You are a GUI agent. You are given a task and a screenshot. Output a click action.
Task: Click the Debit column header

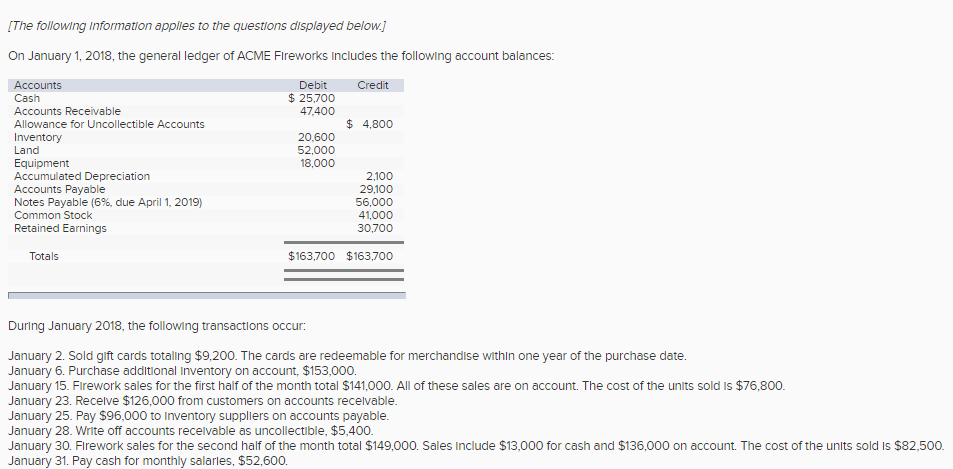(312, 86)
